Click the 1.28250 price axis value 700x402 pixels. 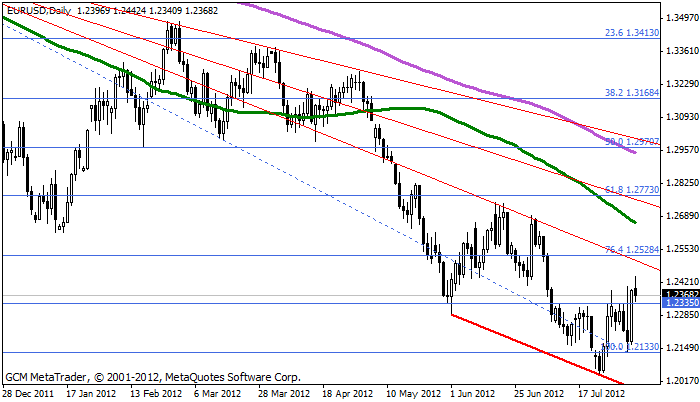682,183
